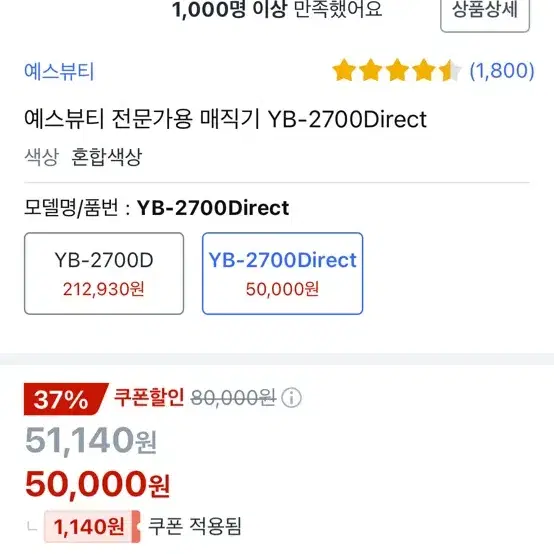Click the 혼합색상 color value
554x554 pixels.
pyautogui.click(x=106, y=157)
